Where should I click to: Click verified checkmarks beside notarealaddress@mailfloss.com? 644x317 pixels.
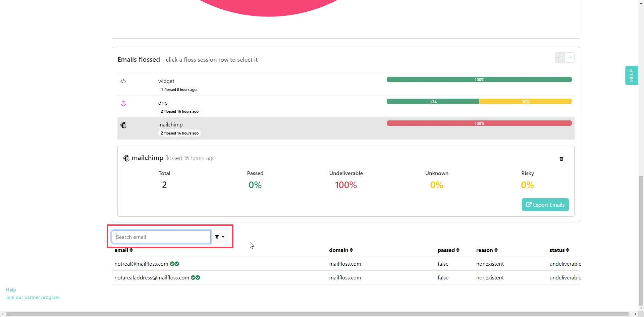tap(196, 278)
